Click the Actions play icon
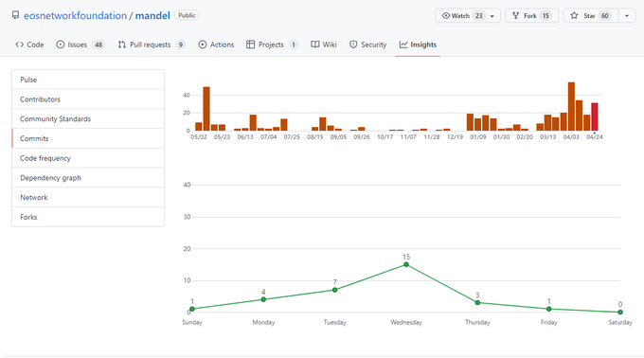 203,45
